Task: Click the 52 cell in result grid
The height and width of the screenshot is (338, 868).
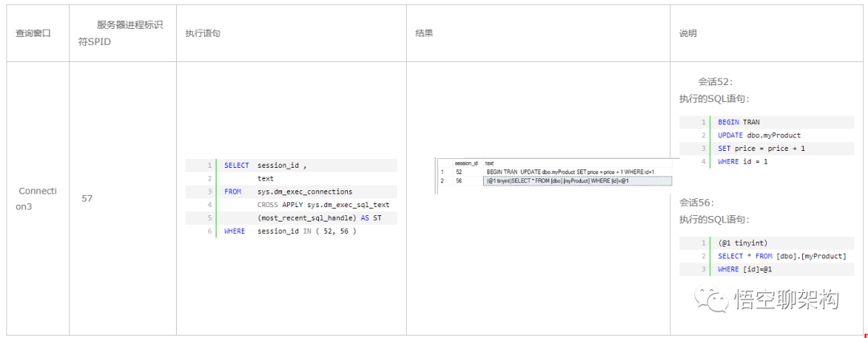Action: 459,172
